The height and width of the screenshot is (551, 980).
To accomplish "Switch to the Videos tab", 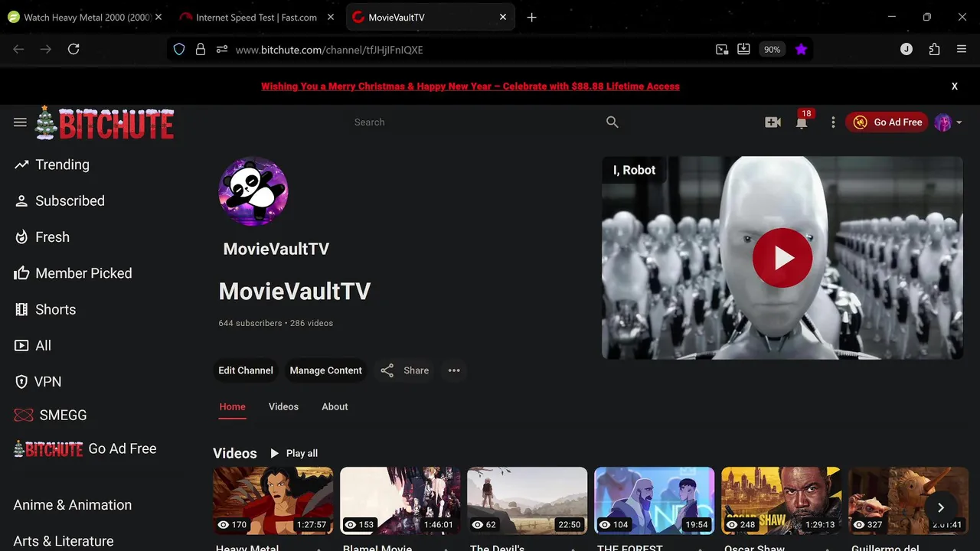I will coord(283,407).
